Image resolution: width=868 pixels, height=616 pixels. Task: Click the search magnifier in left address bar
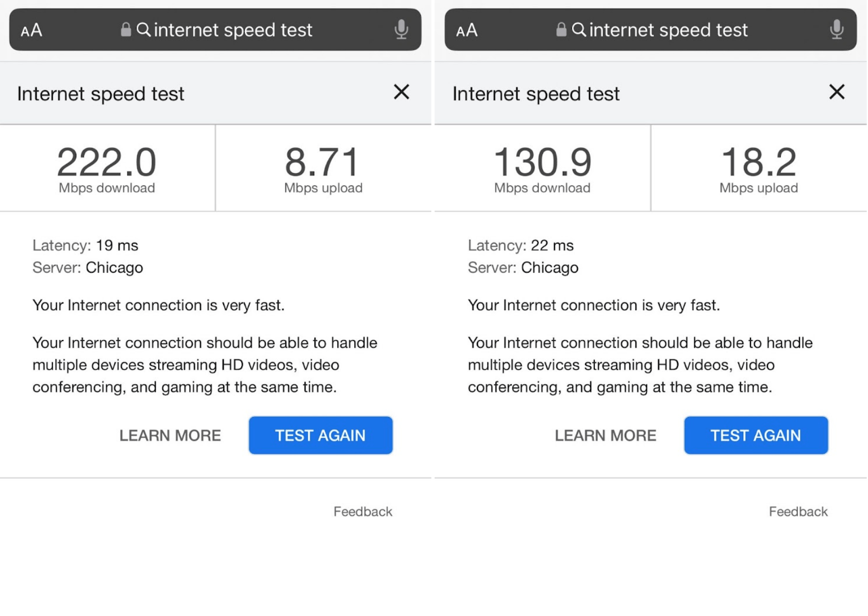point(143,30)
